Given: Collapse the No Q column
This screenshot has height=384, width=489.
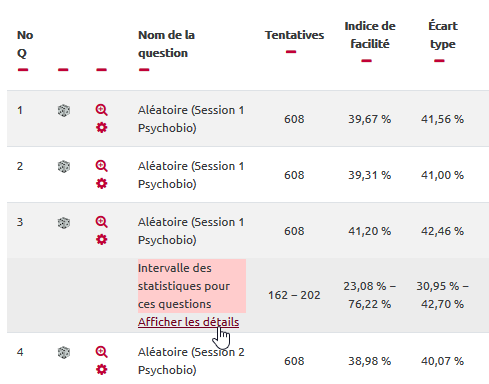Looking at the screenshot, I should click(x=23, y=70).
